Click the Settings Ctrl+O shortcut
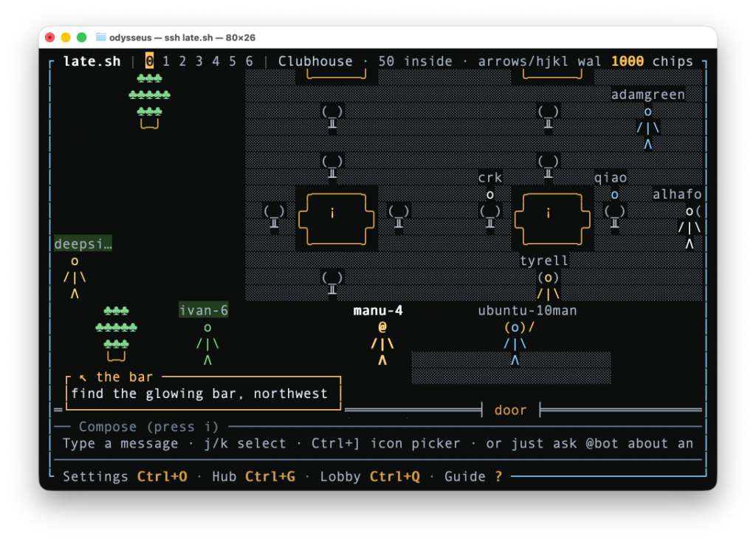Image resolution: width=756 pixels, height=542 pixels. [125, 476]
